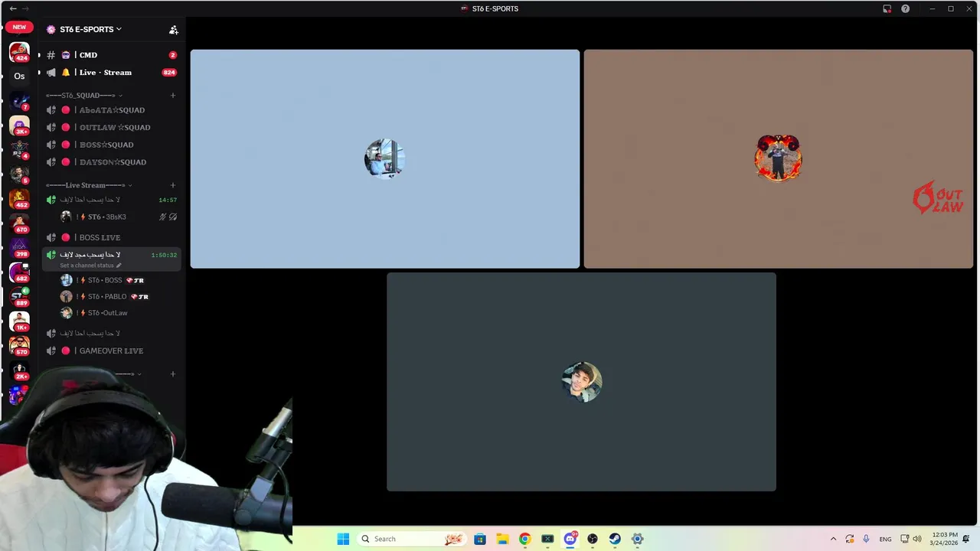This screenshot has height=551, width=980.
Task: Open the server with the 1K+ badge
Action: pyautogui.click(x=19, y=321)
